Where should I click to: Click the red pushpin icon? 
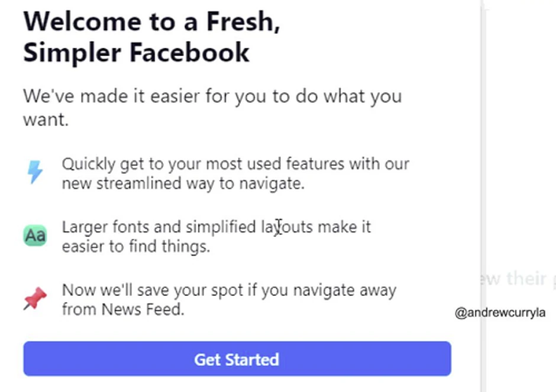(35, 299)
